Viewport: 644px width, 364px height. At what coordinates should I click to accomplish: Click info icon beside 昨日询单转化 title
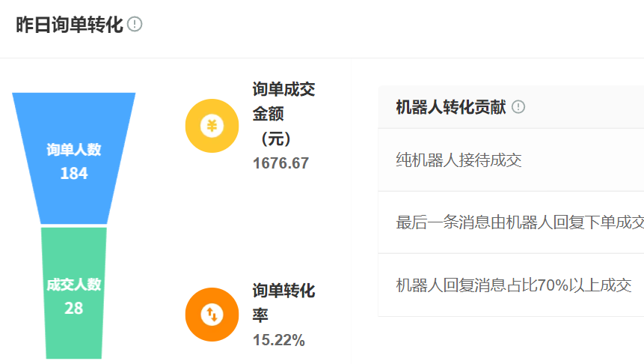[x=135, y=25]
